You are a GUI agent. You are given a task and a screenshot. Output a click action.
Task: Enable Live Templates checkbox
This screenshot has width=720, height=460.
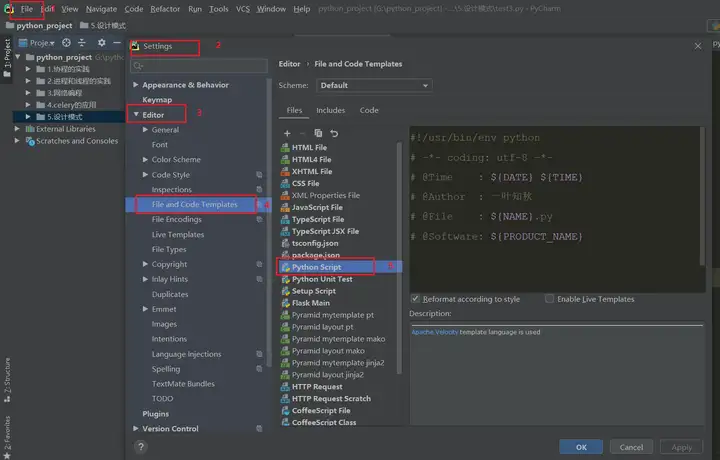click(x=549, y=299)
